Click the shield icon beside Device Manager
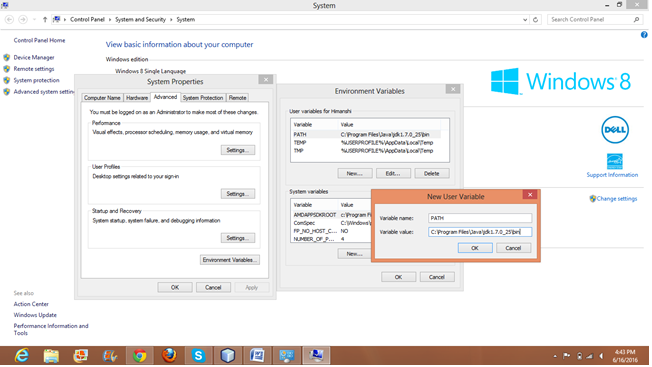This screenshot has width=652, height=367. coord(7,57)
